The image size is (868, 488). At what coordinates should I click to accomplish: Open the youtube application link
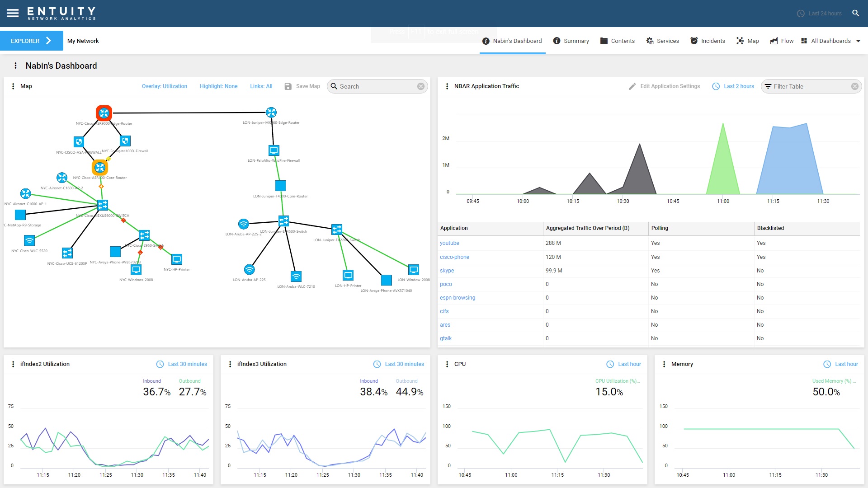coord(449,243)
